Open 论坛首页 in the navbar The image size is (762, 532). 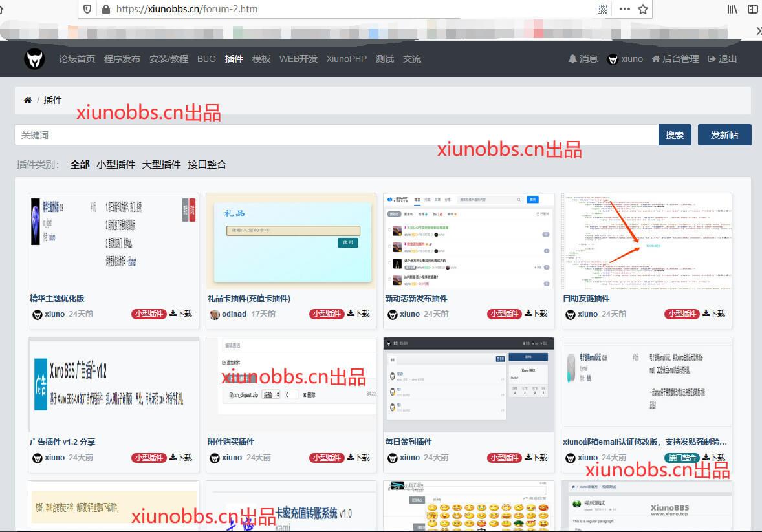point(77,59)
